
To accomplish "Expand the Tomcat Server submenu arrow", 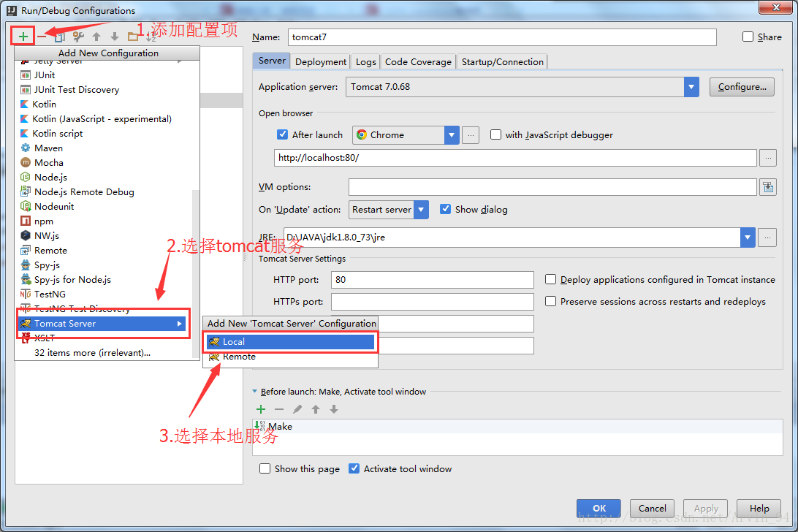I will (180, 324).
